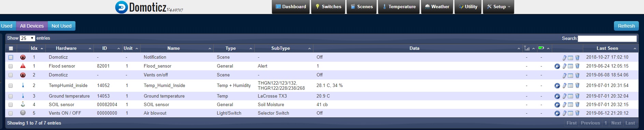The width and height of the screenshot is (644, 130).
Task: Open the Temperature tab
Action: tap(399, 7)
